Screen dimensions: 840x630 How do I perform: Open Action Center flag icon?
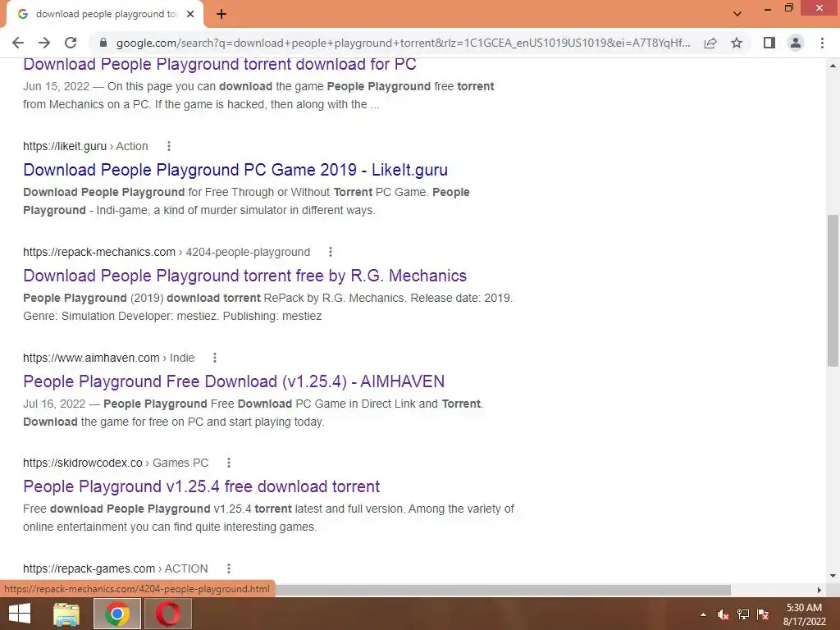click(x=763, y=614)
